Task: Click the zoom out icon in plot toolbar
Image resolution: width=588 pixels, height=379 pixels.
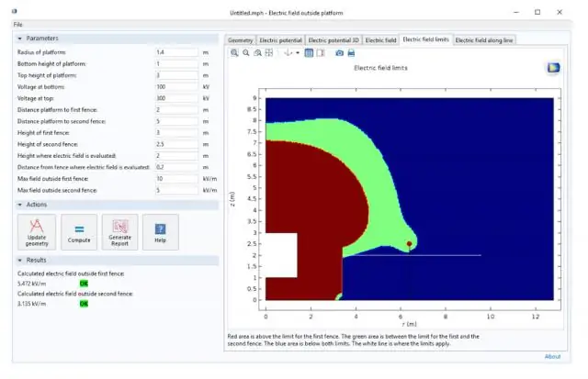Action: [x=246, y=53]
